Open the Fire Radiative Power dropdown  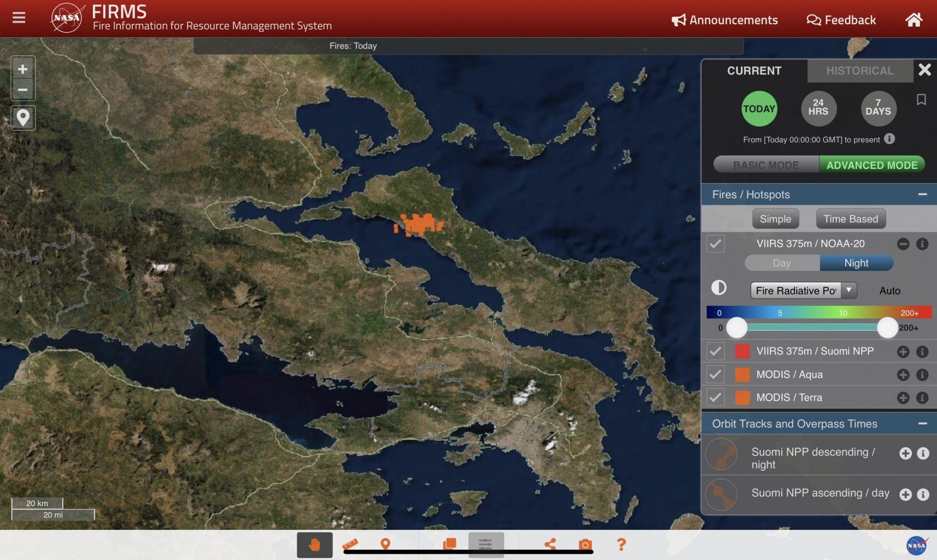tap(804, 290)
